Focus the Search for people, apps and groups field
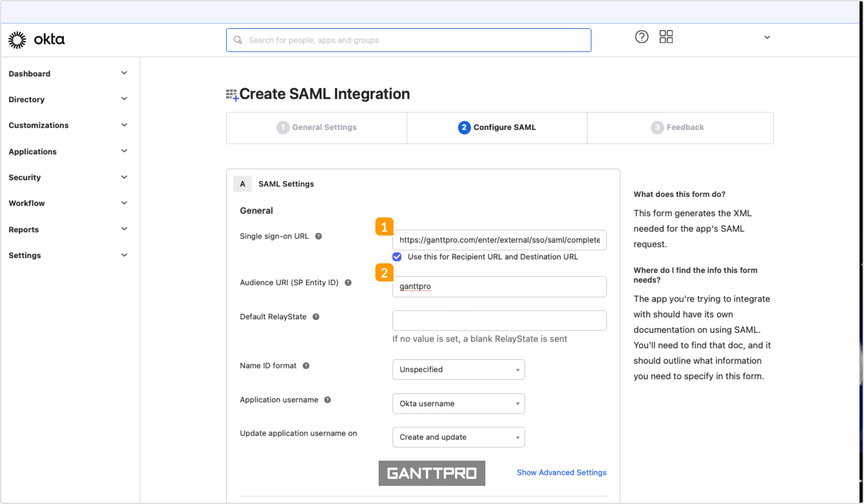The width and height of the screenshot is (864, 504). pos(408,40)
